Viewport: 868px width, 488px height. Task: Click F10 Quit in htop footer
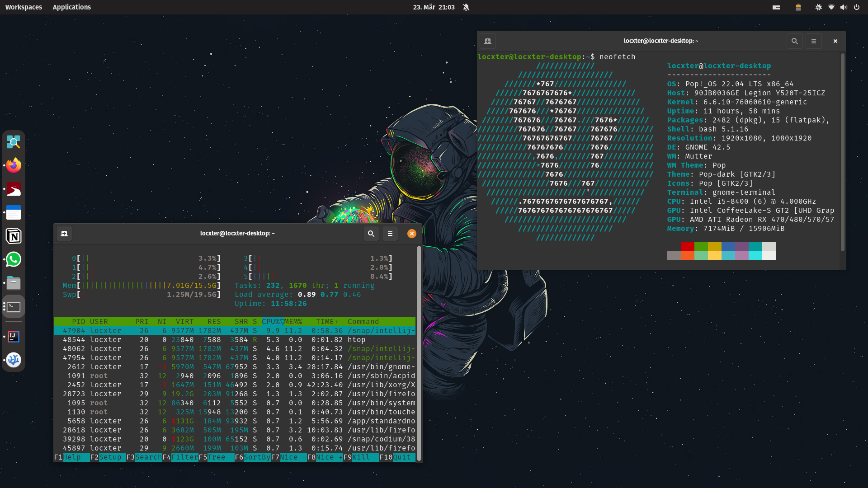tap(397, 457)
